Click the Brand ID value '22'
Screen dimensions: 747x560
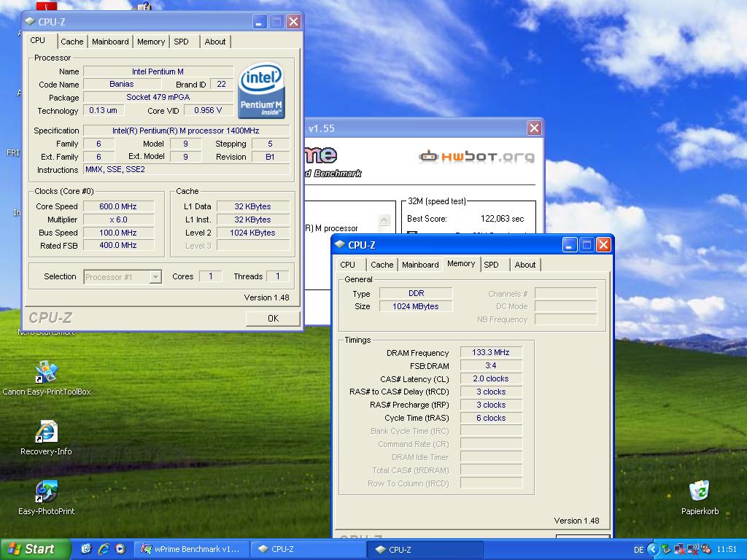click(x=222, y=85)
